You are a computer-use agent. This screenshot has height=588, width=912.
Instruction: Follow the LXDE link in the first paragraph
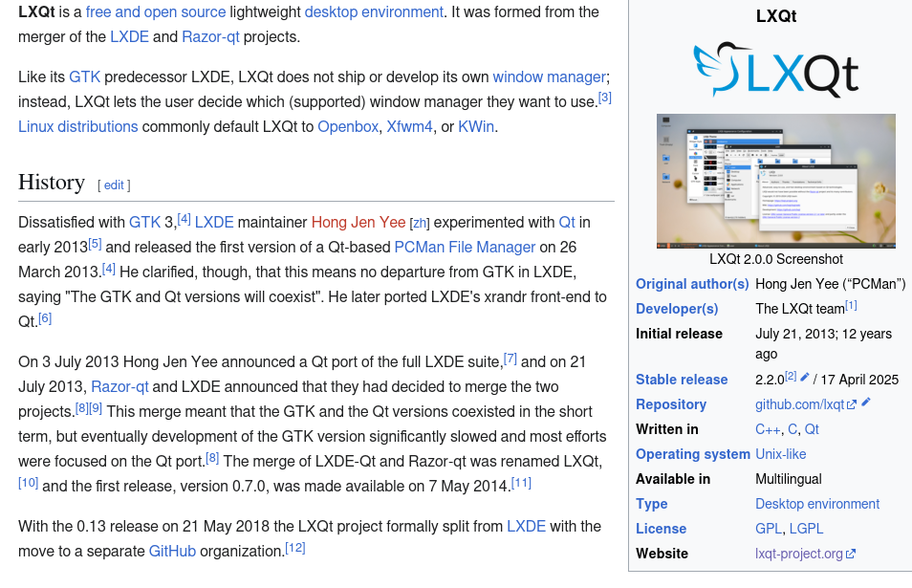coord(129,37)
